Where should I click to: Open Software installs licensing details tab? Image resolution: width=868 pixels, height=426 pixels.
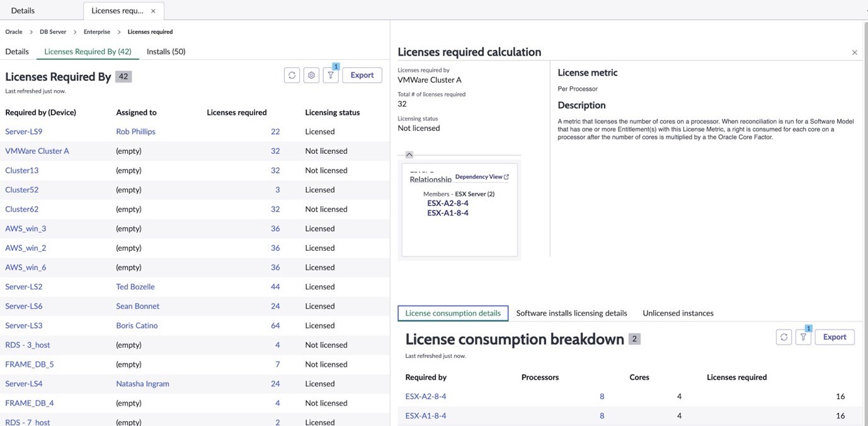point(571,313)
